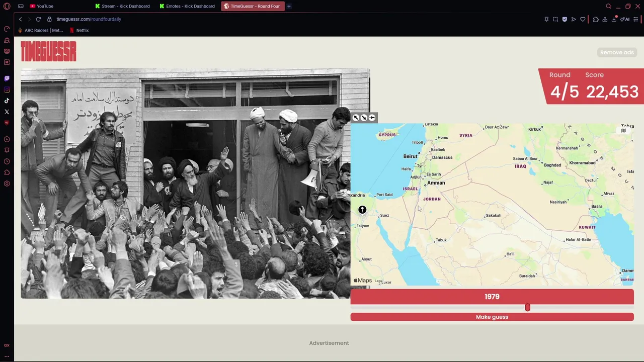Screen dimensions: 644x362
Task: Open the Instagram sidebar icon
Action: click(7, 89)
